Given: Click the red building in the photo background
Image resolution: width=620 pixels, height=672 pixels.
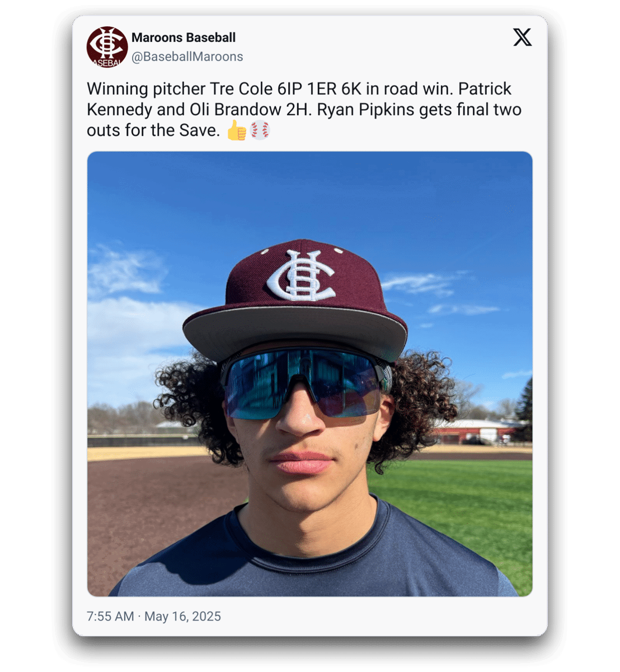Looking at the screenshot, I should [x=478, y=431].
